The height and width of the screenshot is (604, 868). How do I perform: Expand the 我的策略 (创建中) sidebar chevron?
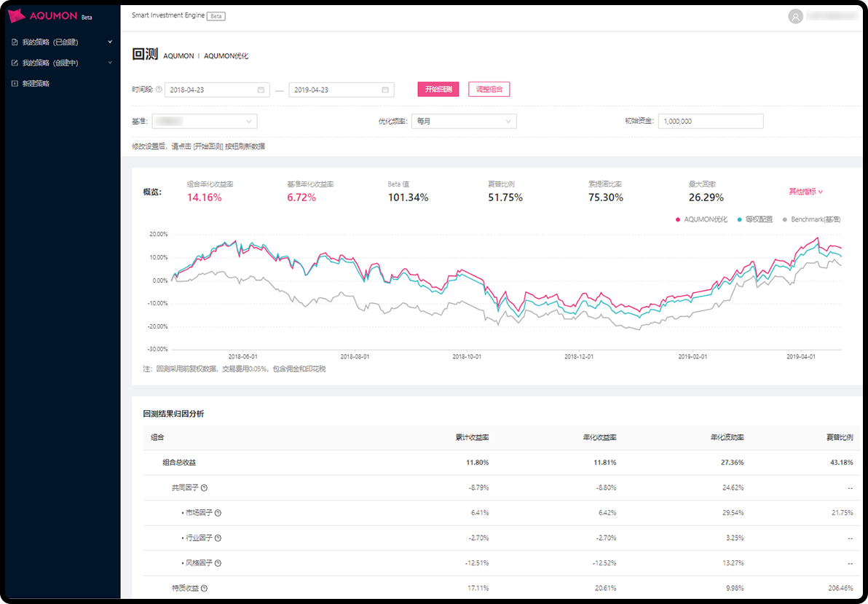[x=110, y=63]
